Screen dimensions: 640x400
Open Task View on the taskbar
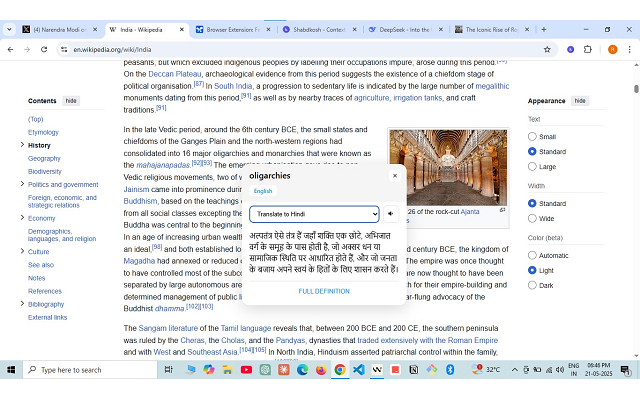tap(168, 370)
